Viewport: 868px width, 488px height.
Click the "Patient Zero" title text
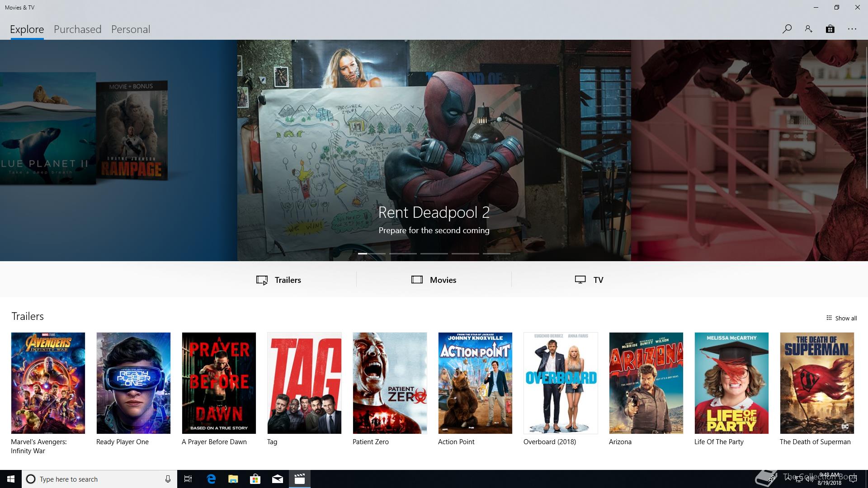tap(371, 442)
